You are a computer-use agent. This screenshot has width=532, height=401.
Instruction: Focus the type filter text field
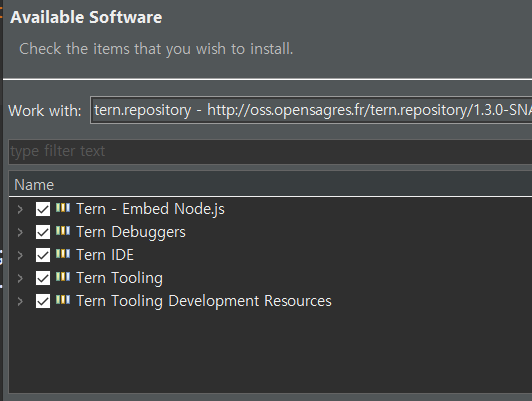point(270,152)
